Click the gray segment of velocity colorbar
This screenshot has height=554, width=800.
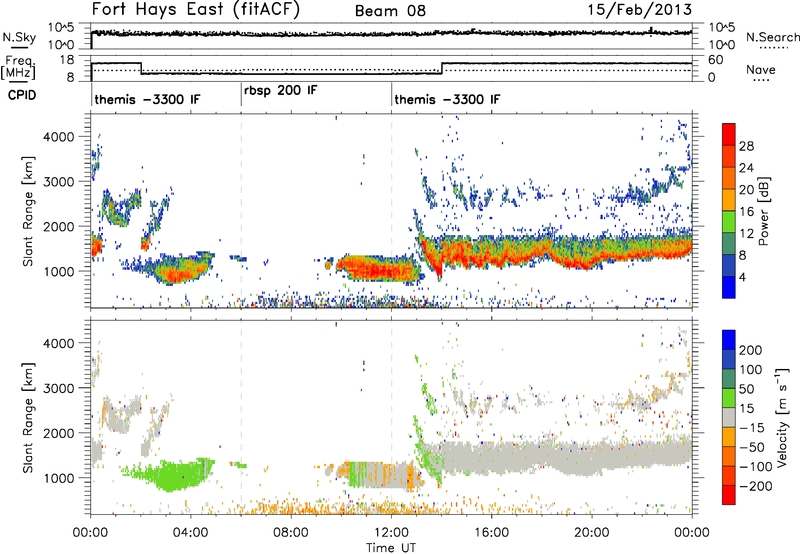pyautogui.click(x=729, y=418)
